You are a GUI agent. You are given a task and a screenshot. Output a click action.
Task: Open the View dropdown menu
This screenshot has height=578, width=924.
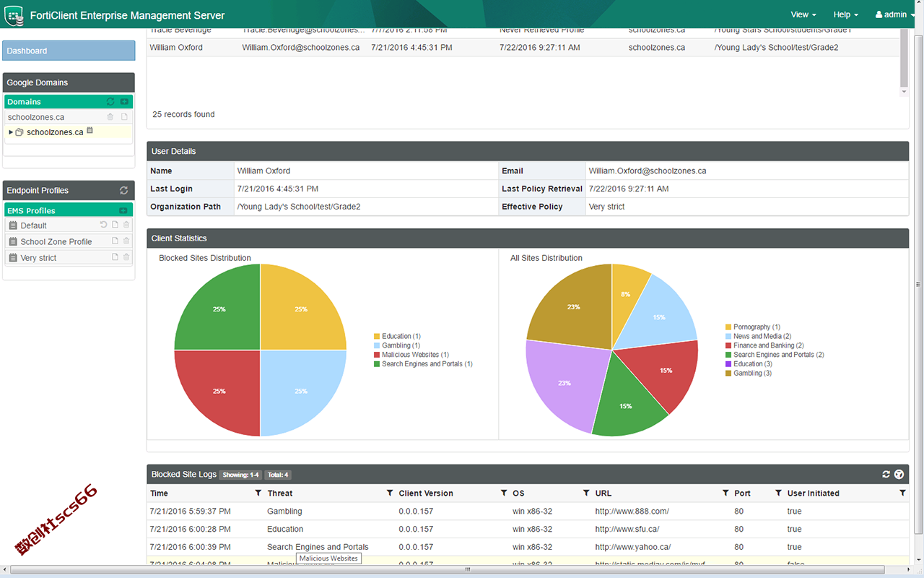pos(803,14)
